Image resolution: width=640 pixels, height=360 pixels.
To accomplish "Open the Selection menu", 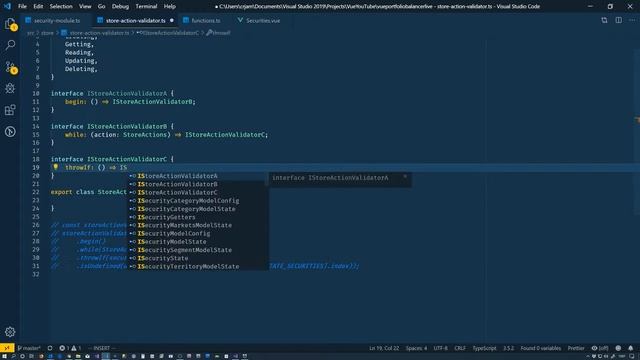I will 61,6.
